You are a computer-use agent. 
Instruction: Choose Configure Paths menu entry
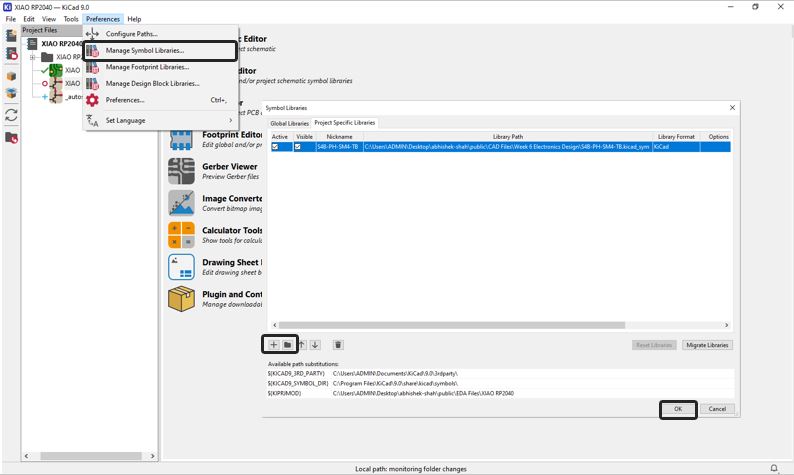(x=160, y=34)
